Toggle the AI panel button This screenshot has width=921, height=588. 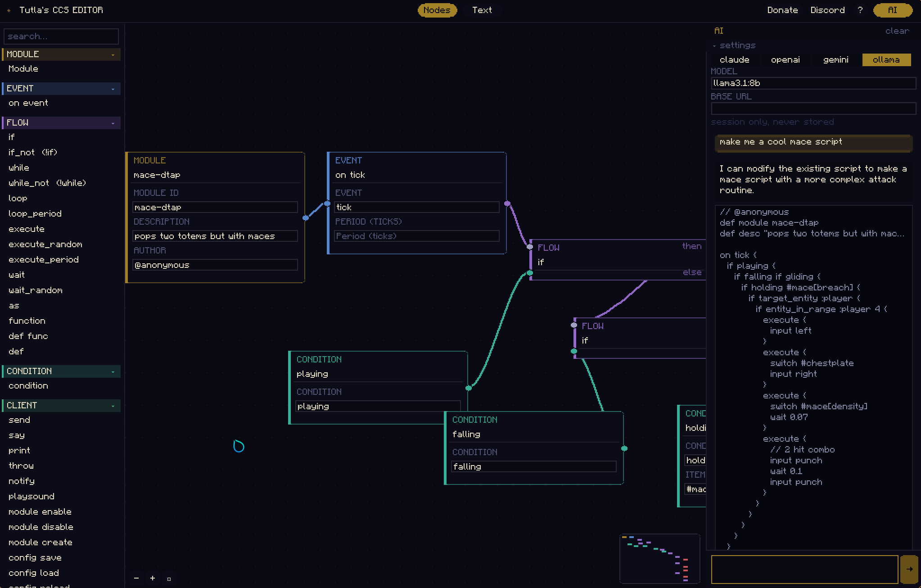tap(893, 10)
